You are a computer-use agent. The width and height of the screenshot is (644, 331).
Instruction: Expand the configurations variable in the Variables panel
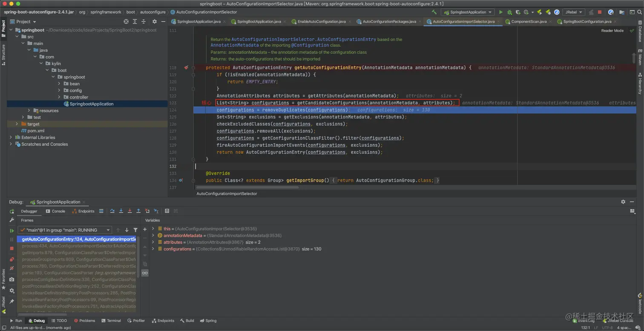[153, 249]
